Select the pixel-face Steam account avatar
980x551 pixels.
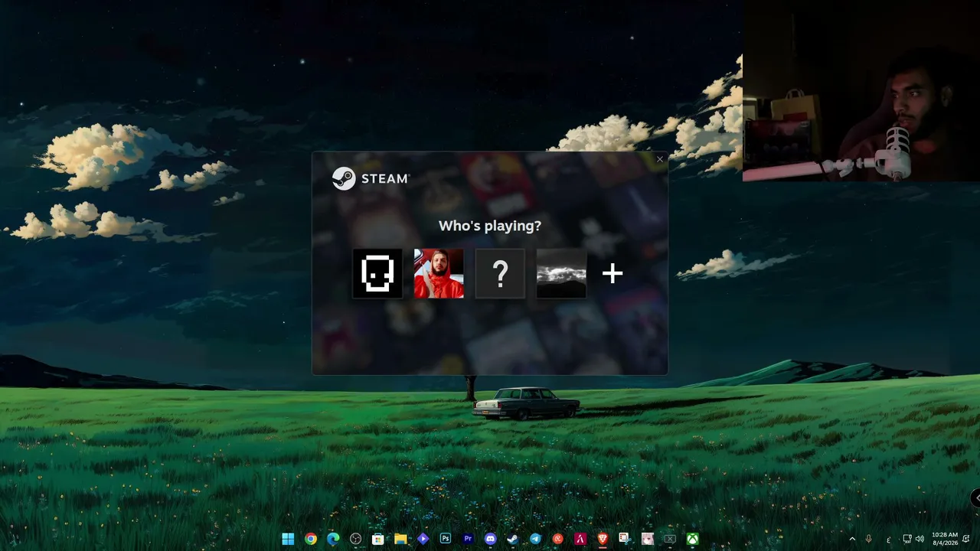(377, 273)
